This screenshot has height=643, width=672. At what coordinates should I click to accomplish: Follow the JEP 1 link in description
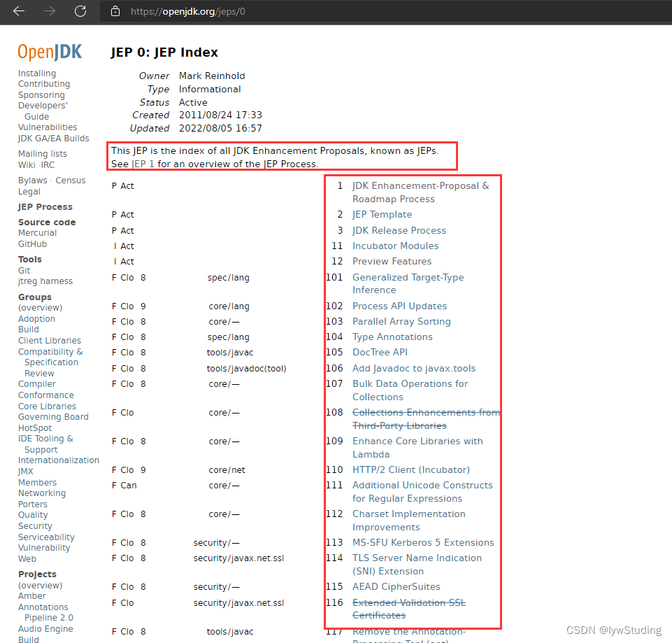(x=143, y=164)
